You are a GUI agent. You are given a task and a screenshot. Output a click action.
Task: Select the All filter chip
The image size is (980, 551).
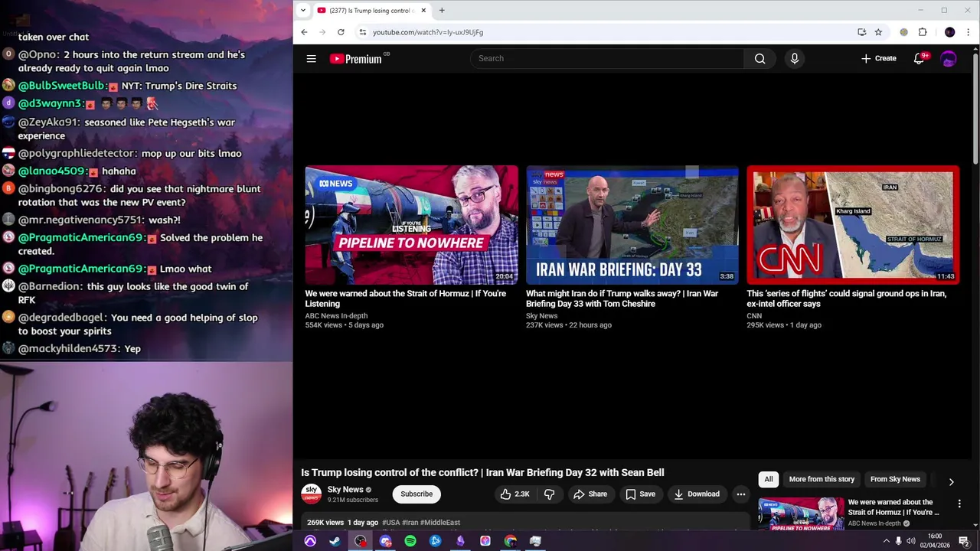[768, 480]
